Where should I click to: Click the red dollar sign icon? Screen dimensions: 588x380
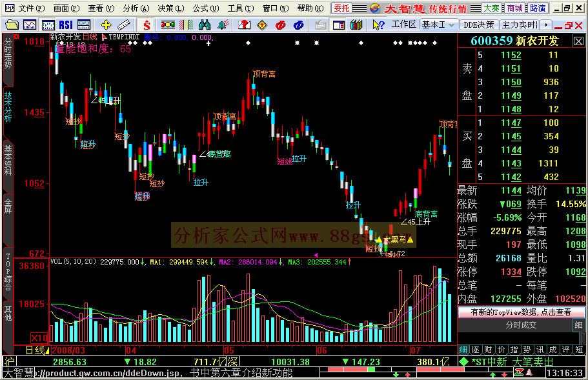point(147,25)
